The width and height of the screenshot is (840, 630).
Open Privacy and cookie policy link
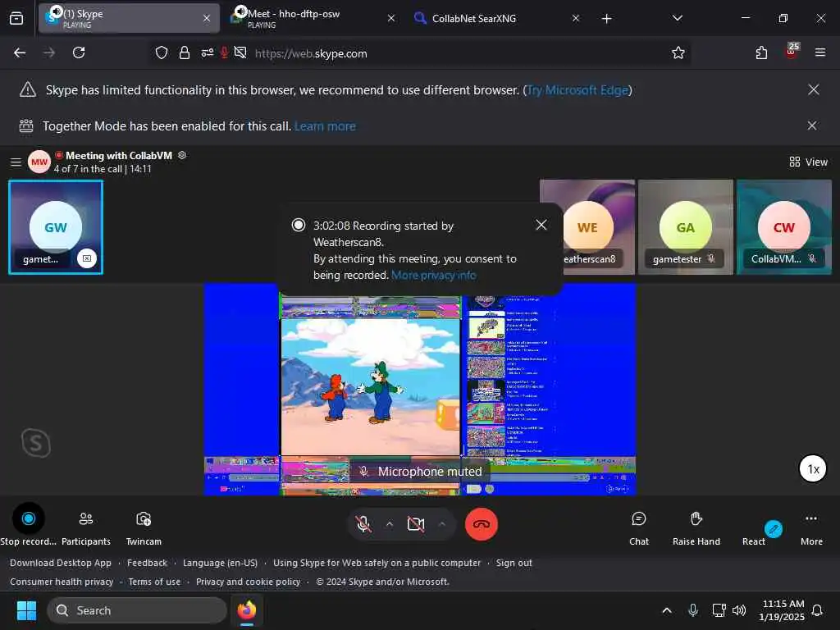(x=248, y=582)
